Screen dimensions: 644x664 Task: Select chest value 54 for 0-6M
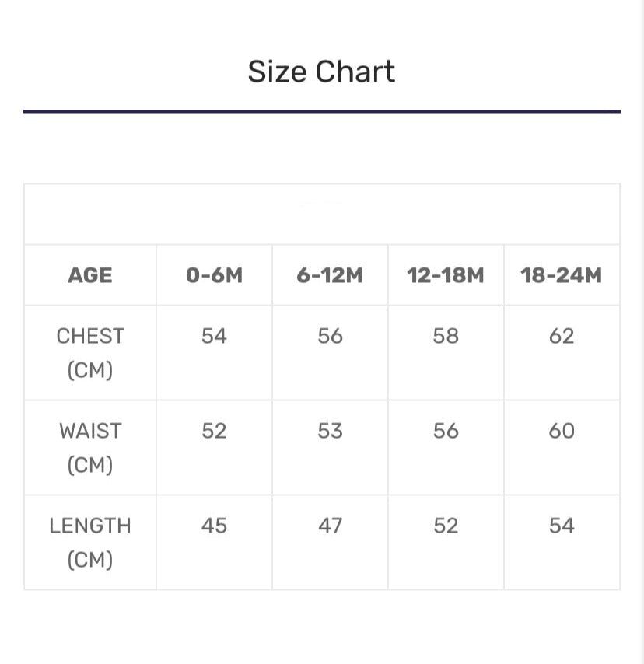[x=214, y=336]
